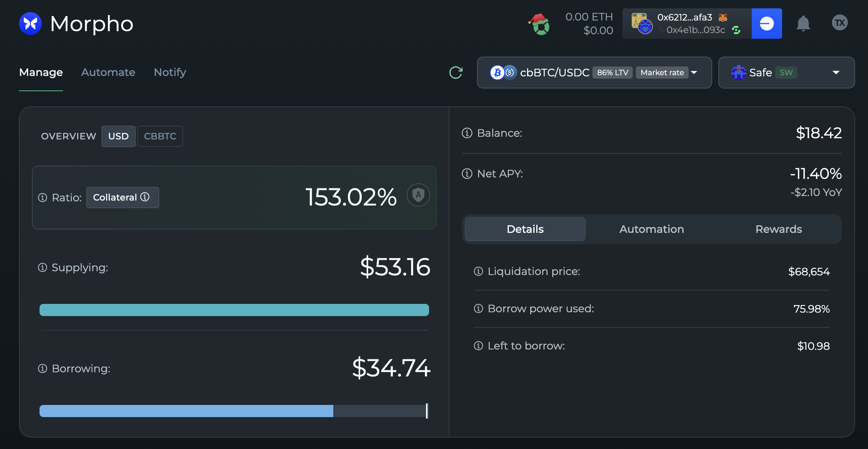Image resolution: width=868 pixels, height=449 pixels.
Task: Select the Manage tab
Action: pos(41,72)
